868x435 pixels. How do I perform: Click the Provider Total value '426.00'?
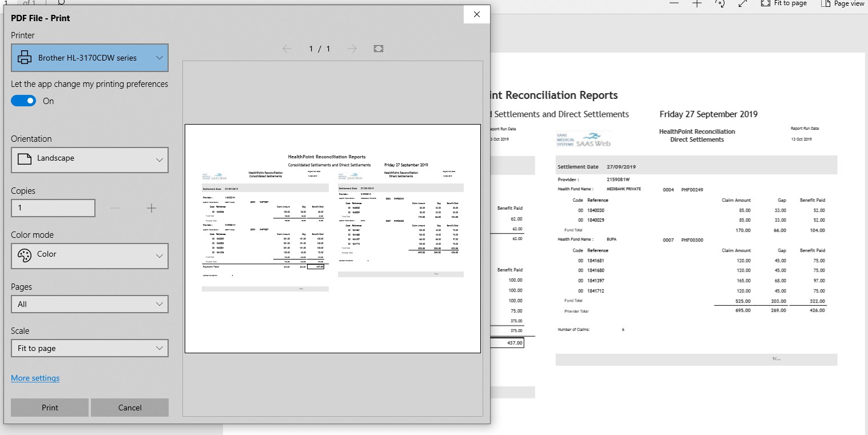[818, 310]
